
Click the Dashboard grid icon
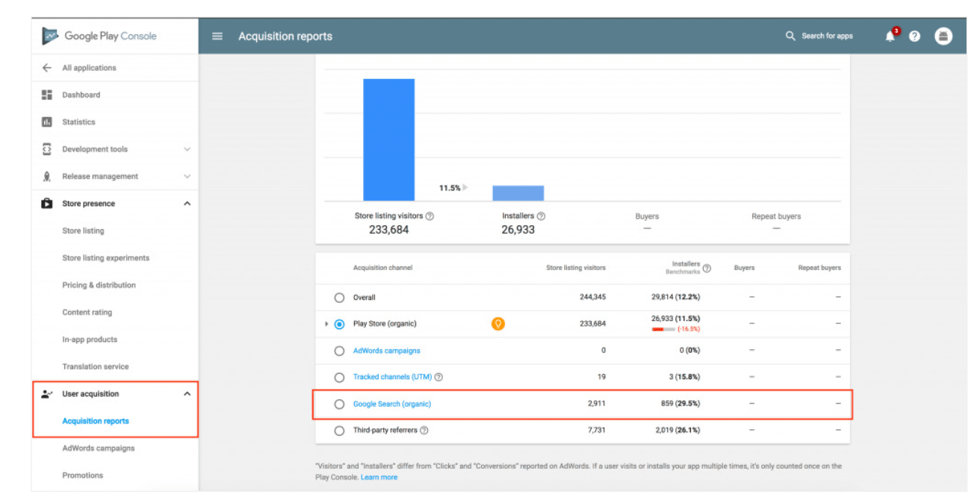coord(47,95)
